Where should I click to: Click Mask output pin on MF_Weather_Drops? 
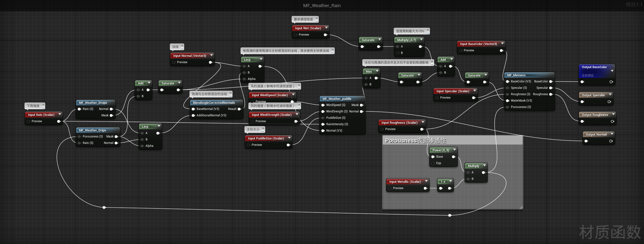111,116
